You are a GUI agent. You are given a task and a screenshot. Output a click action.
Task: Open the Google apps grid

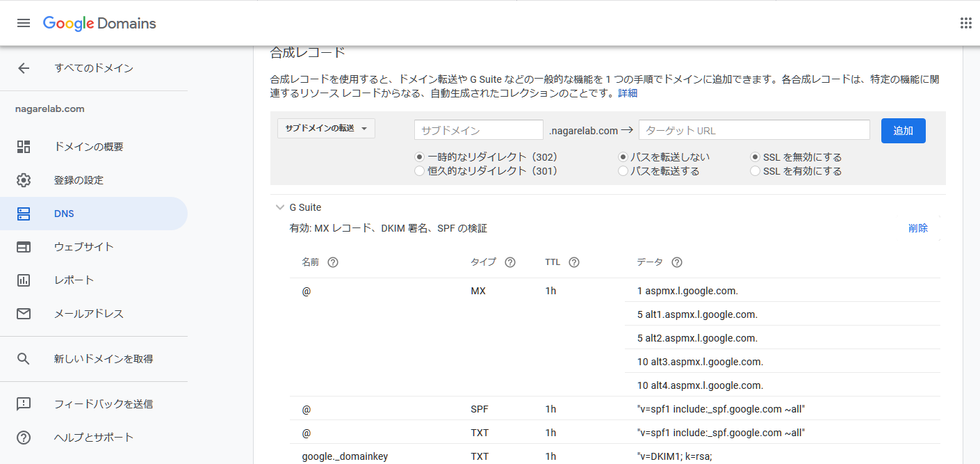(965, 23)
